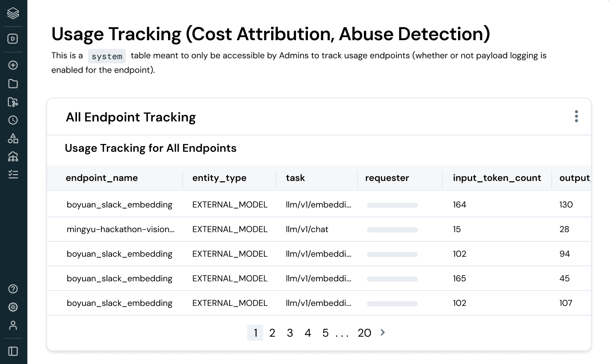
Task: Open the repos folder-branch icon in sidebar
Action: point(13,102)
